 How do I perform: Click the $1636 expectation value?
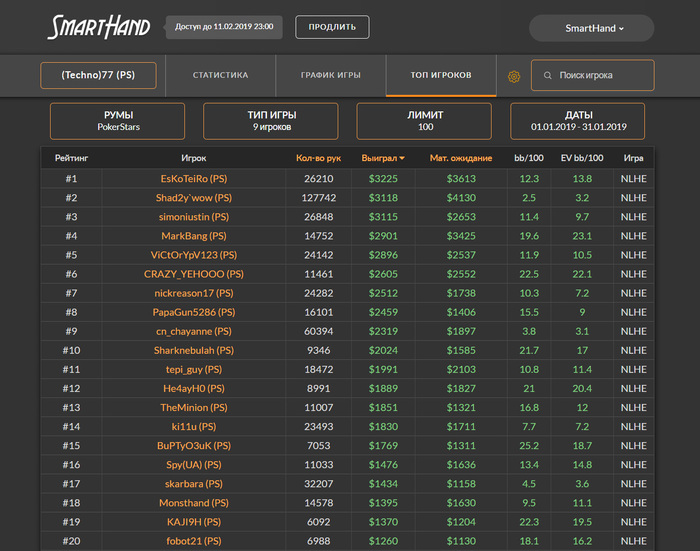(x=461, y=465)
